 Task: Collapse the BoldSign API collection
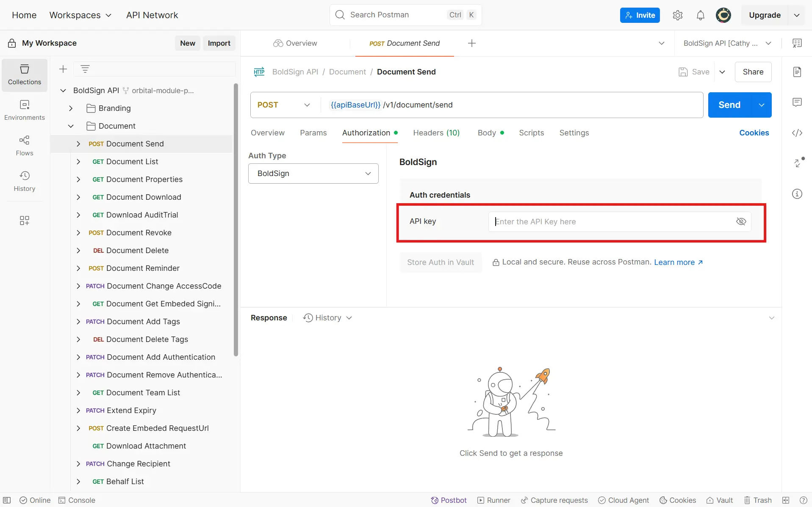coord(63,91)
